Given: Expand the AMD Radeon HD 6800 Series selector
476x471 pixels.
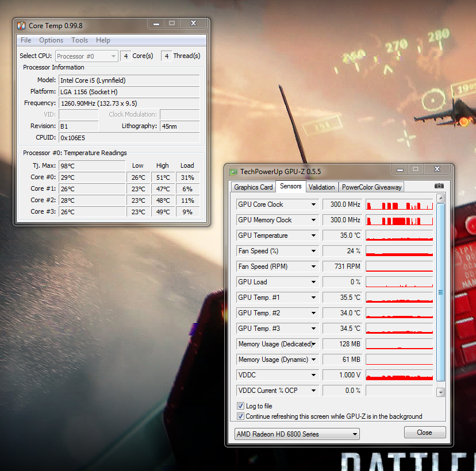Looking at the screenshot, I should [x=355, y=434].
